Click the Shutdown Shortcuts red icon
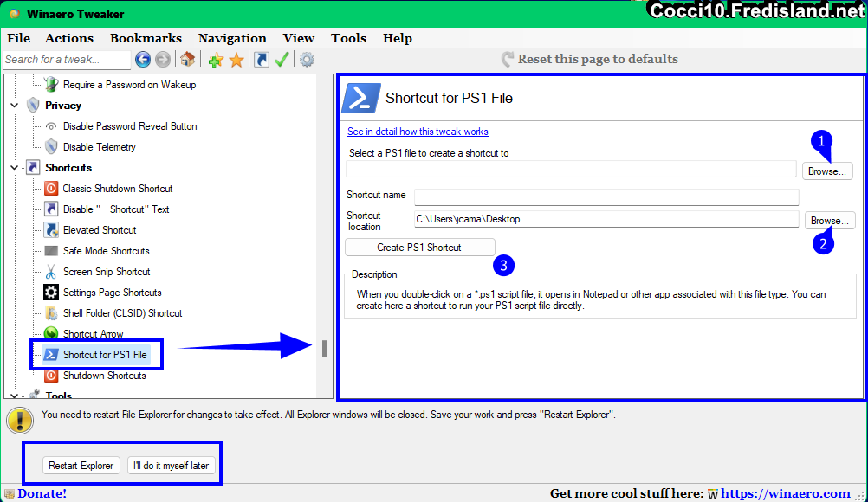Image resolution: width=868 pixels, height=502 pixels. [51, 376]
